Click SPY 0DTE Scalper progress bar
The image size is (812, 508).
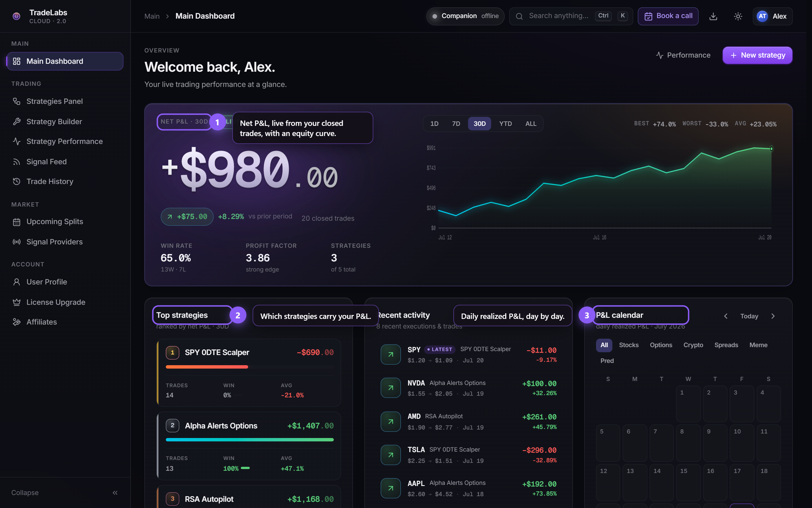point(249,367)
